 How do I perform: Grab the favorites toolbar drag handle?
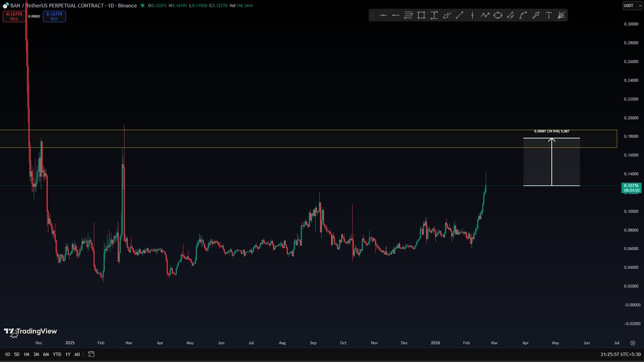point(373,15)
